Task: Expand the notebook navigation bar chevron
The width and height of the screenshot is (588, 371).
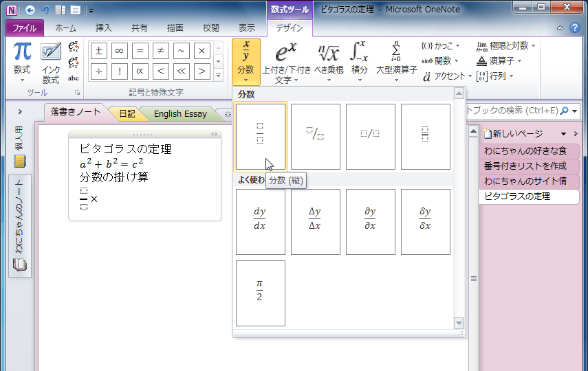Action: pyautogui.click(x=20, y=112)
